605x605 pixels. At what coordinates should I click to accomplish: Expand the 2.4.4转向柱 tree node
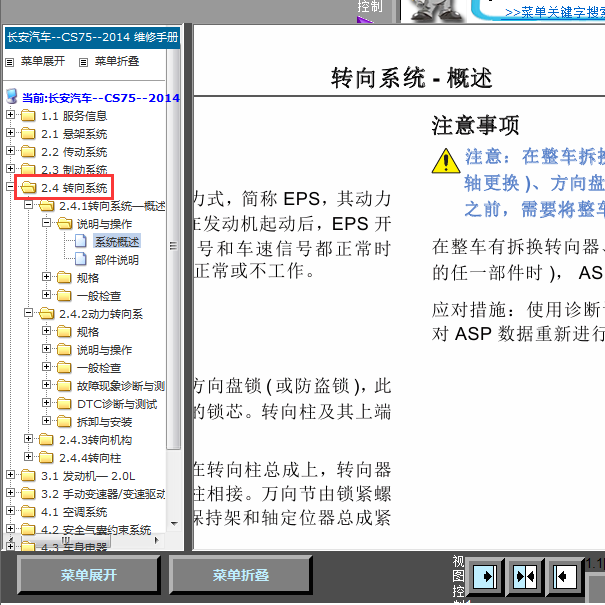[x=29, y=456]
